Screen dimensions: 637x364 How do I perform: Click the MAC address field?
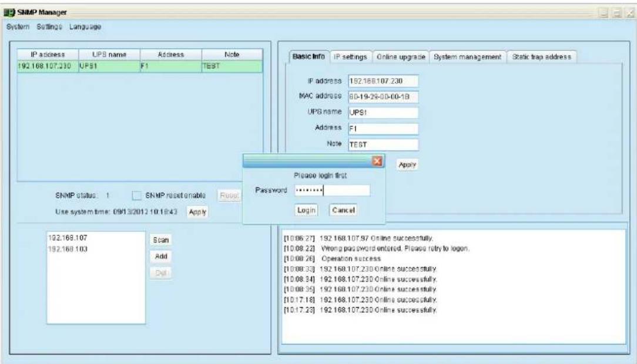[383, 97]
